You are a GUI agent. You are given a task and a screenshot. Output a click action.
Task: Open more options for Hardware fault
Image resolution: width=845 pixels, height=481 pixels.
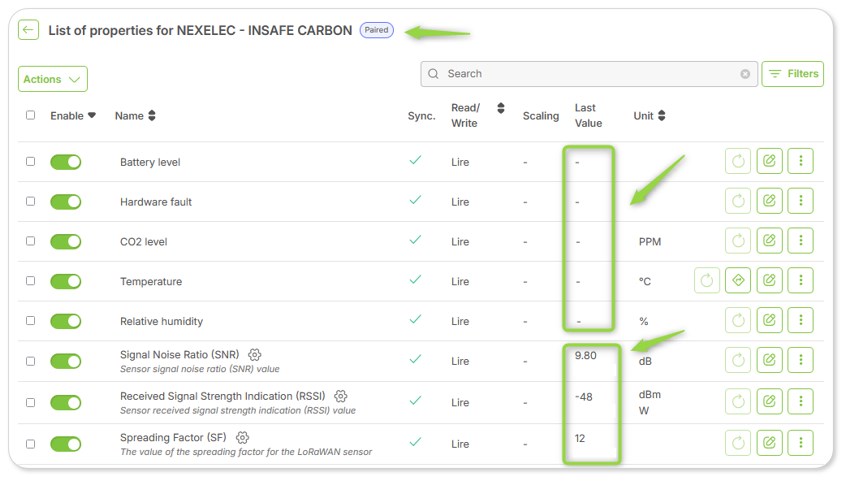pyautogui.click(x=800, y=201)
